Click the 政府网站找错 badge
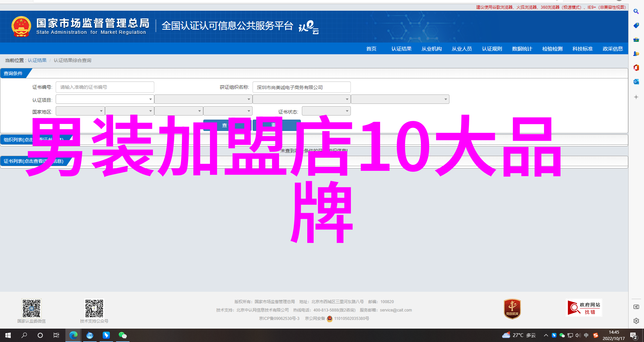This screenshot has height=342, width=644. 584,307
